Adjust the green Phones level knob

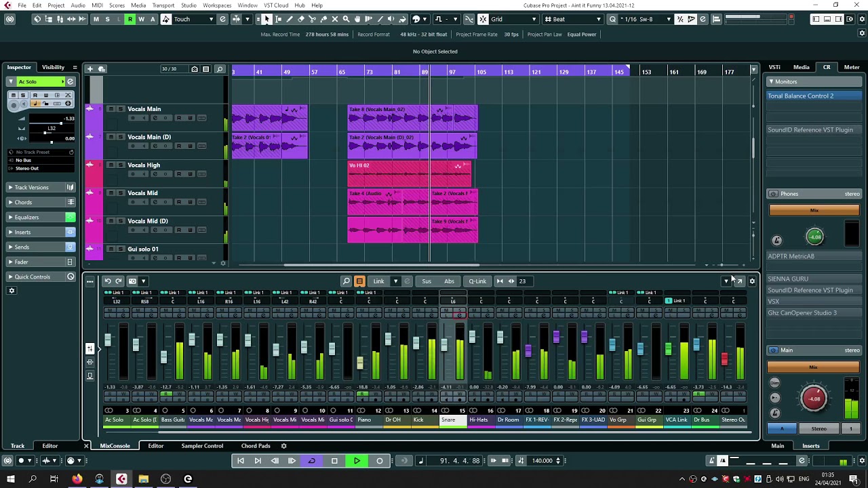coord(814,237)
